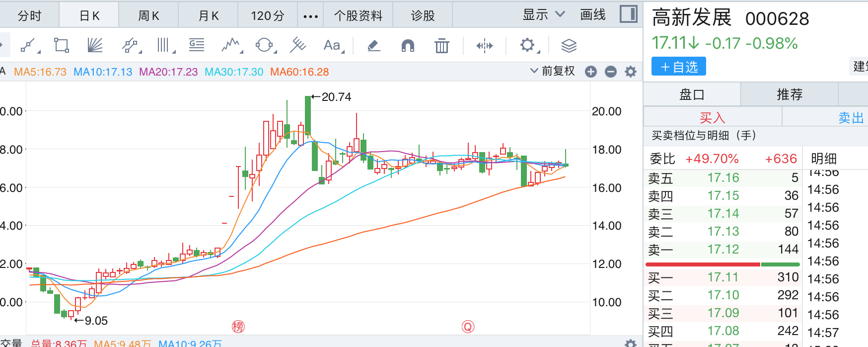868x347 pixels.
Task: Select the Gann fan lines tool
Action: (x=94, y=46)
